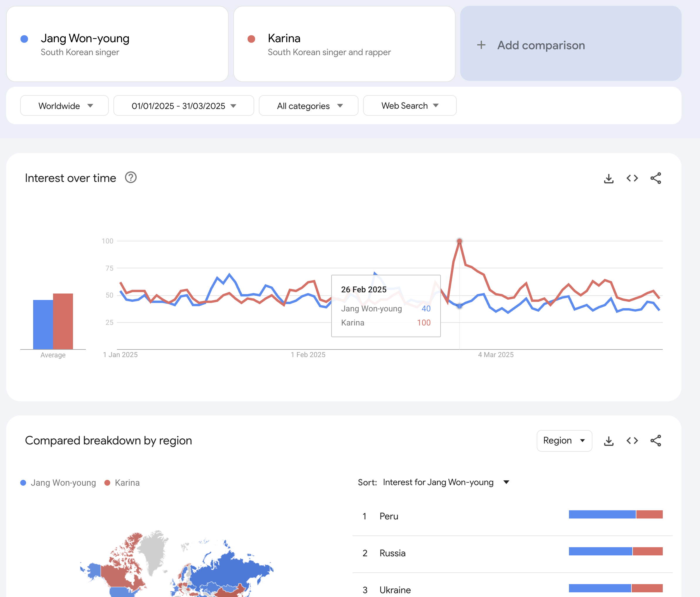Click the plus icon in Add comparison
700x597 pixels.
click(x=481, y=45)
